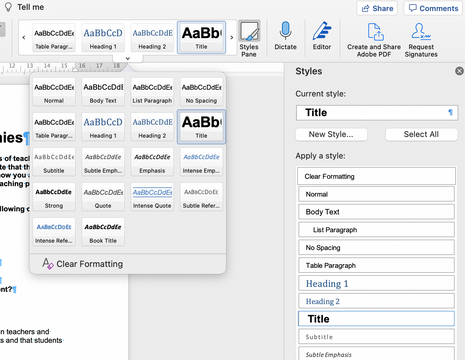This screenshot has height=360, width=465.
Task: Click the Tell me lightbulb icon
Action: coord(8,7)
